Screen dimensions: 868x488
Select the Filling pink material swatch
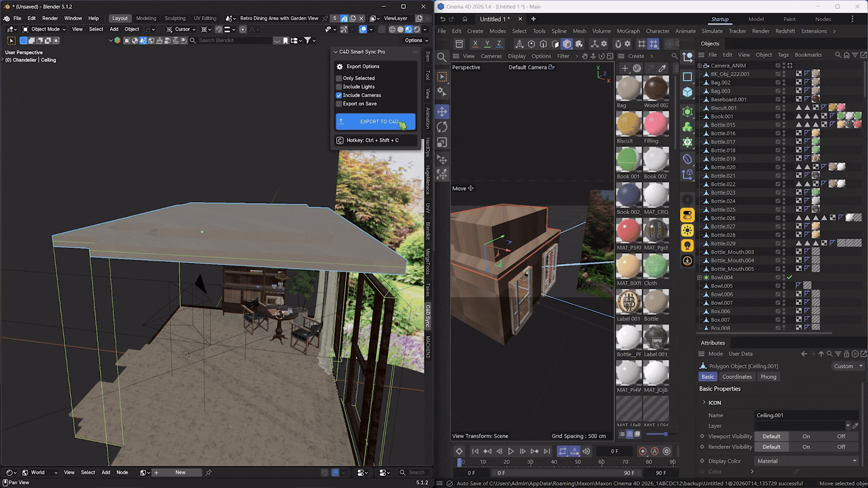point(656,124)
